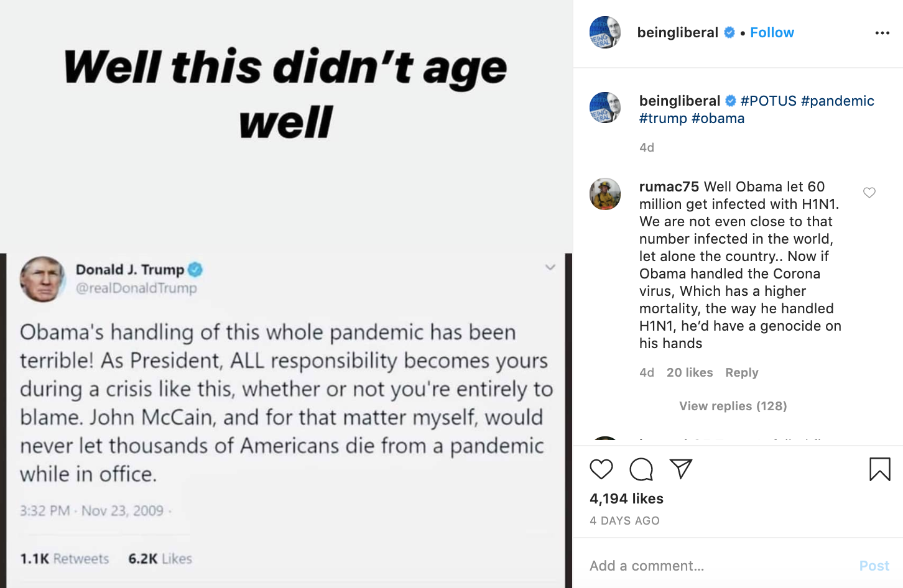The height and width of the screenshot is (588, 903).
Task: Open the #pandemic hashtag
Action: [x=838, y=101]
